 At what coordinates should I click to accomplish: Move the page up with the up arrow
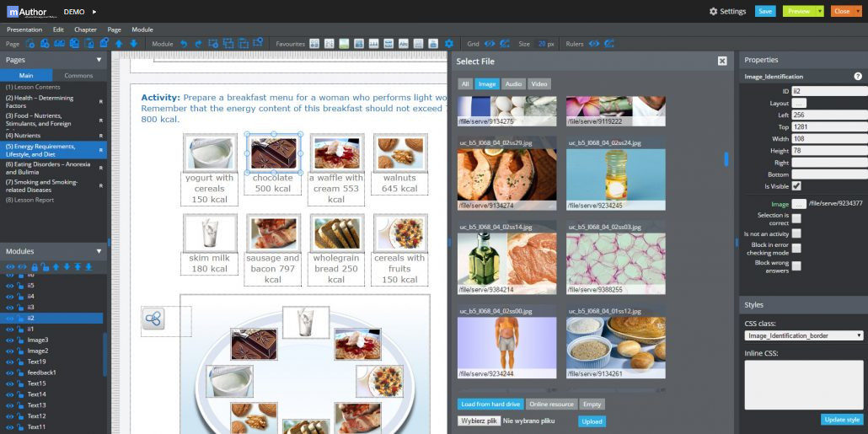pyautogui.click(x=119, y=44)
